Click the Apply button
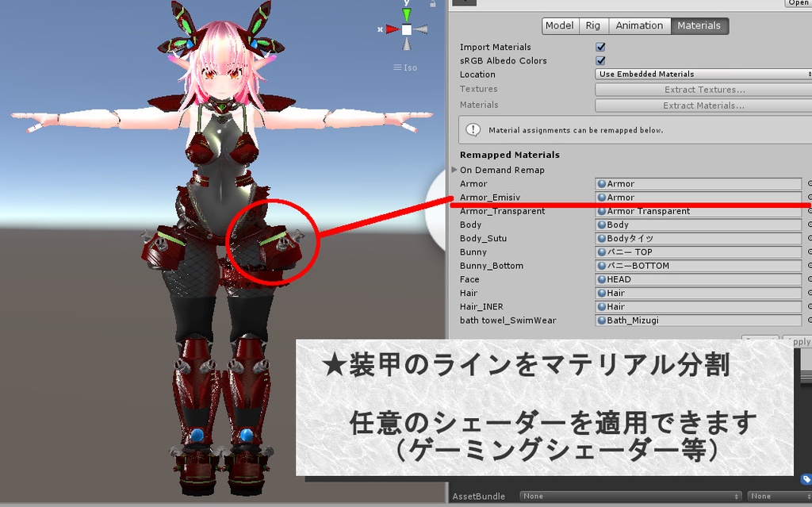Viewport: 812px width, 507px height. click(x=801, y=342)
